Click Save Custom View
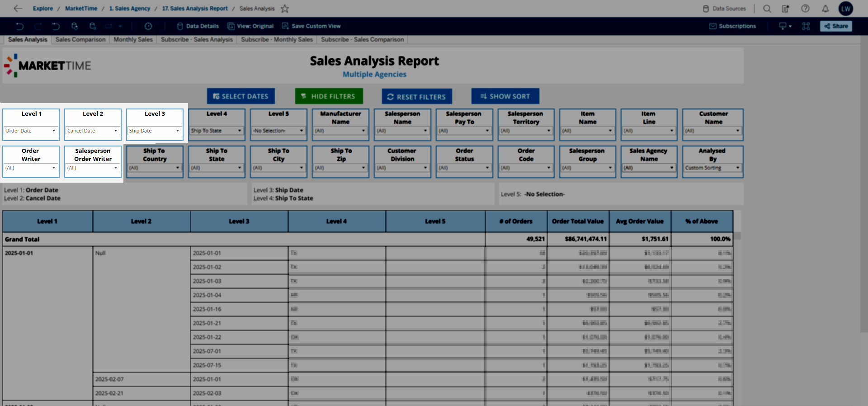The height and width of the screenshot is (406, 868). tap(311, 26)
